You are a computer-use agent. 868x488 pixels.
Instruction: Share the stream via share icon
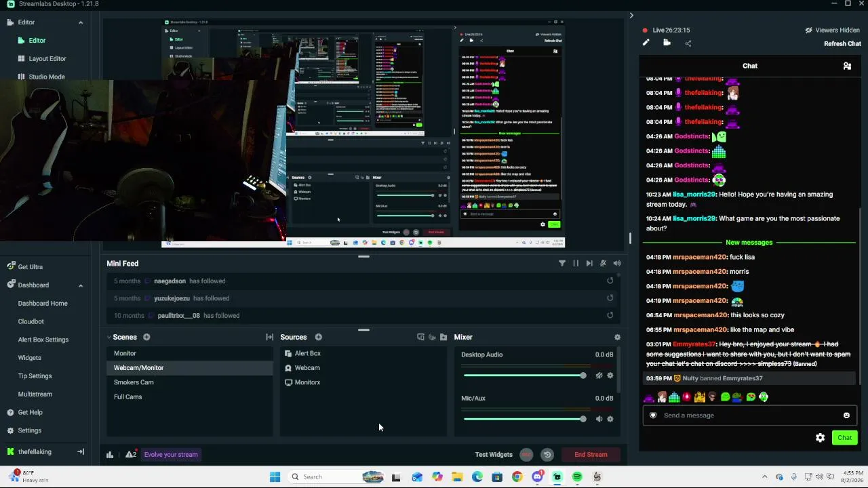click(688, 43)
